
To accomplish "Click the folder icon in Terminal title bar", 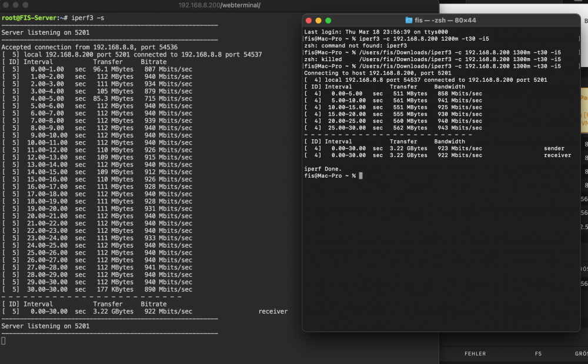I will point(409,20).
